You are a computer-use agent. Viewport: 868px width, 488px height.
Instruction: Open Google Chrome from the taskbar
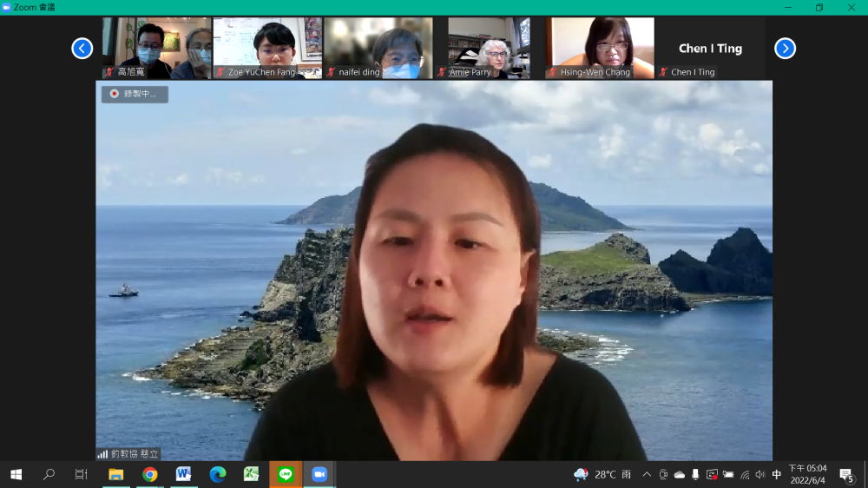pyautogui.click(x=149, y=474)
